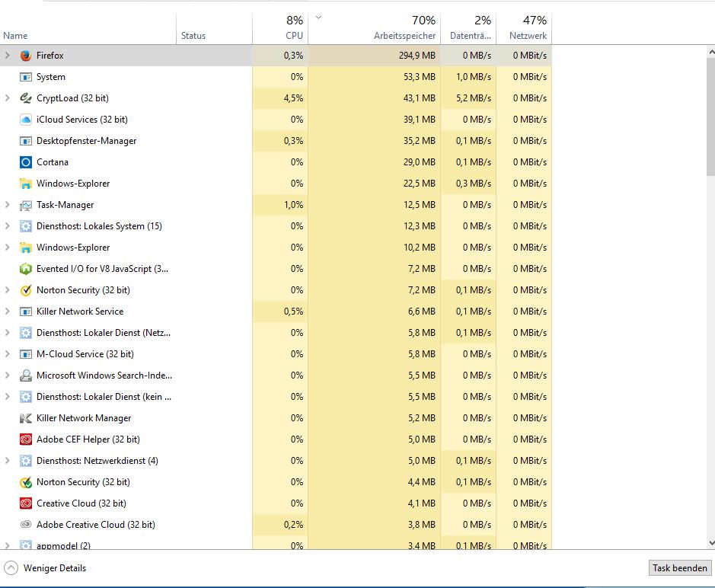Screen dimensions: 715x588
Task: Sort by the Status column header
Action: click(x=214, y=29)
